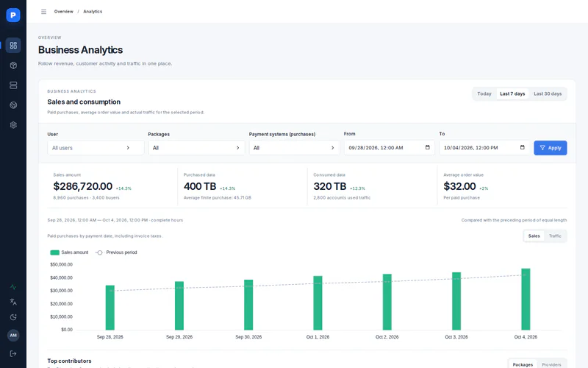The width and height of the screenshot is (588, 368).
Task: Open the globe network icon in sidebar
Action: (13, 105)
